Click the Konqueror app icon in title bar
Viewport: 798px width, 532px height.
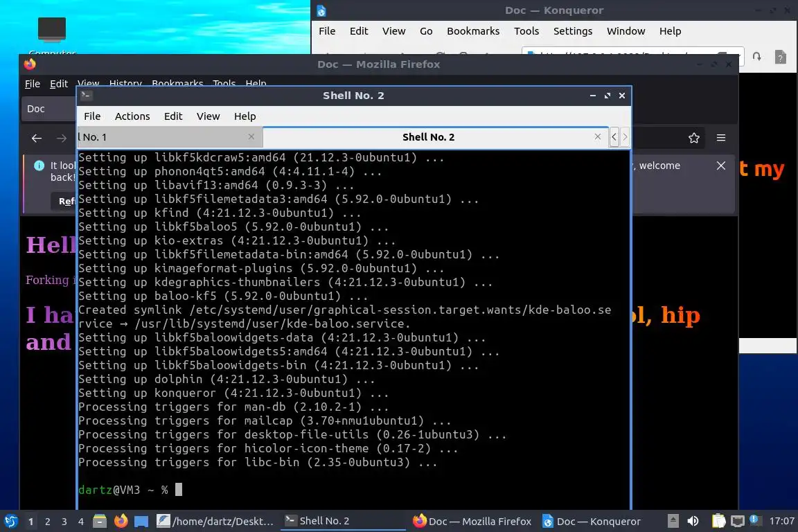click(321, 10)
